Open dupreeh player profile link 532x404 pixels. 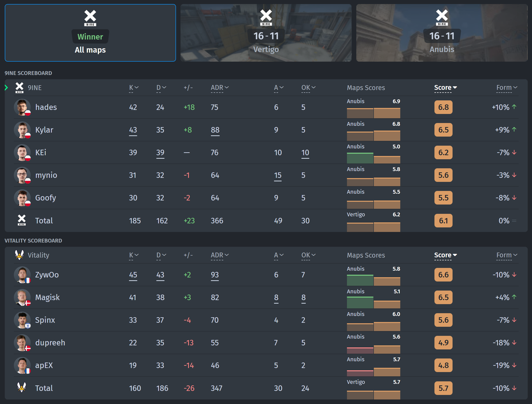click(50, 343)
